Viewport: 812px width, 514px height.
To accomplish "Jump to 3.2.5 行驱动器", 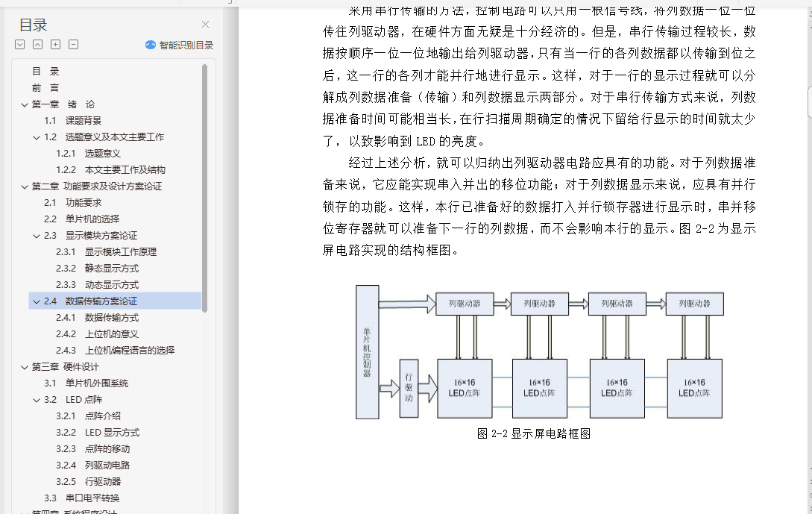I will 88,482.
